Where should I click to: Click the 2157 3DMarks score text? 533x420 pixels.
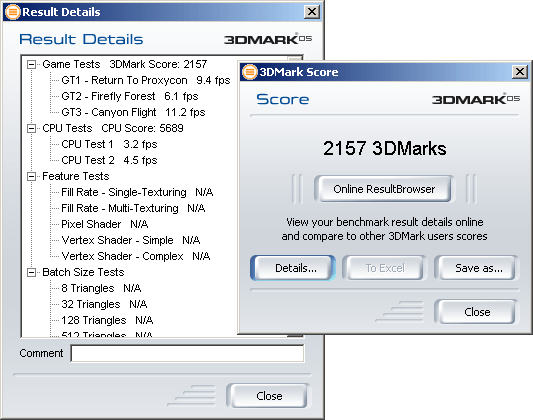(x=384, y=148)
